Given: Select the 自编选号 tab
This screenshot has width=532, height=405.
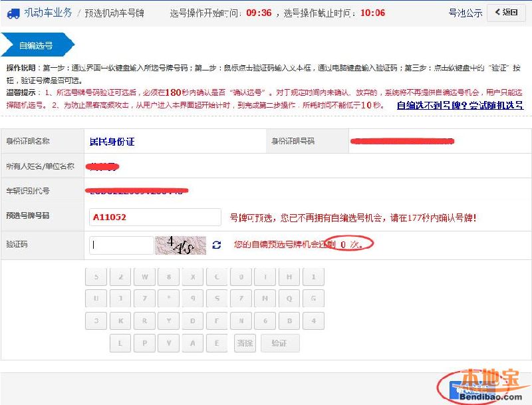Looking at the screenshot, I should [37, 45].
